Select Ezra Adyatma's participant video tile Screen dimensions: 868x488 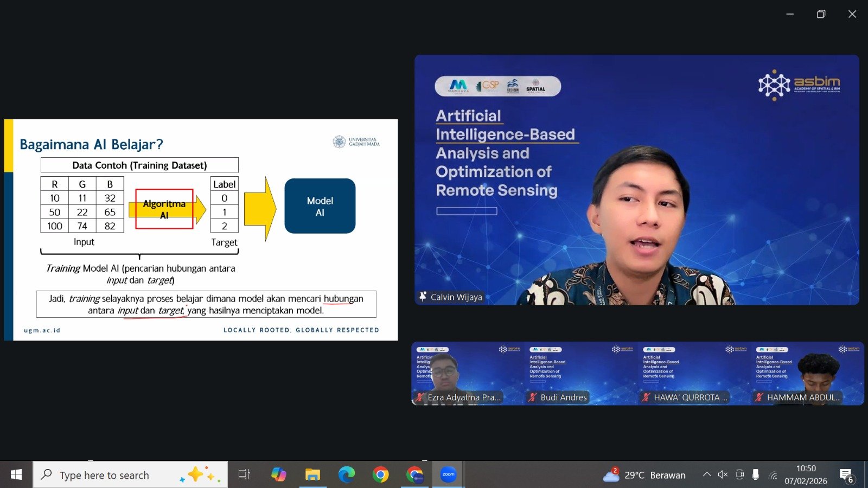pos(467,373)
